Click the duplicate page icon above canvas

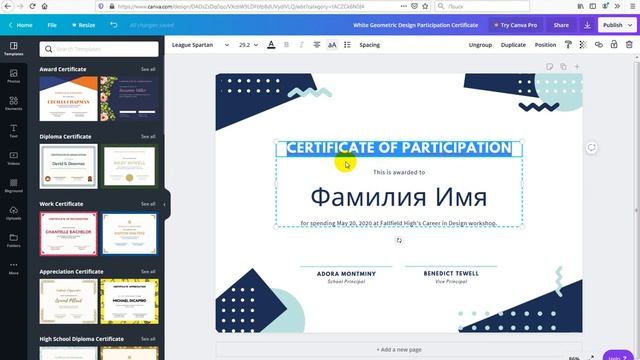(x=563, y=67)
